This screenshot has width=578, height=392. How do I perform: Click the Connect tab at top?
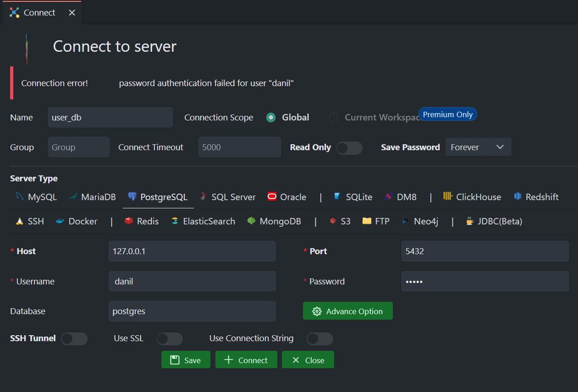click(x=42, y=12)
